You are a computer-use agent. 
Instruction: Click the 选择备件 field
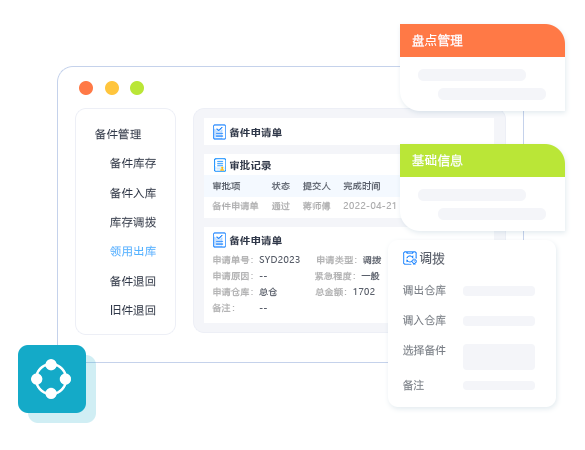point(499,357)
